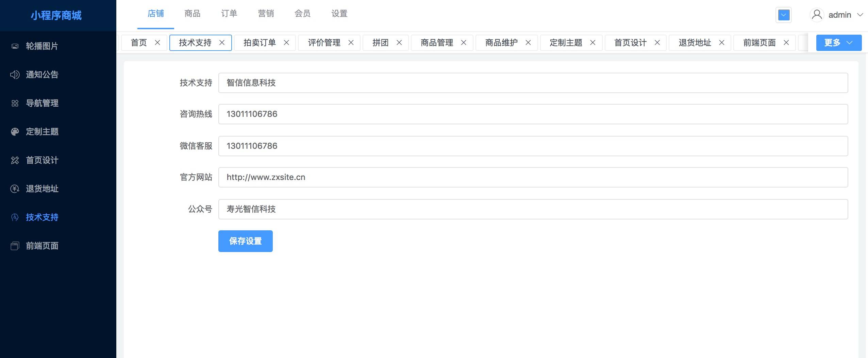Open the admin account dropdown arrow
The image size is (868, 358).
(x=860, y=15)
